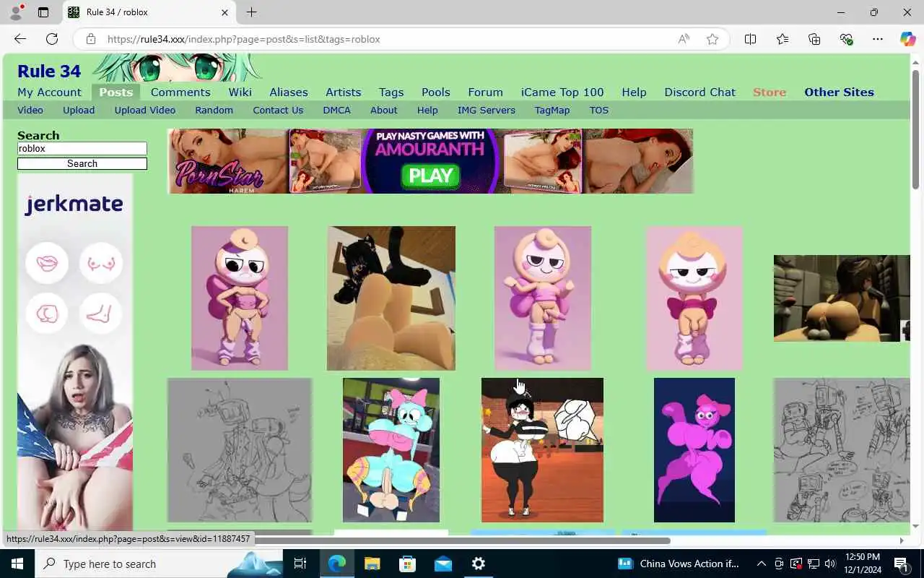Open the Windows Start menu

click(17, 564)
